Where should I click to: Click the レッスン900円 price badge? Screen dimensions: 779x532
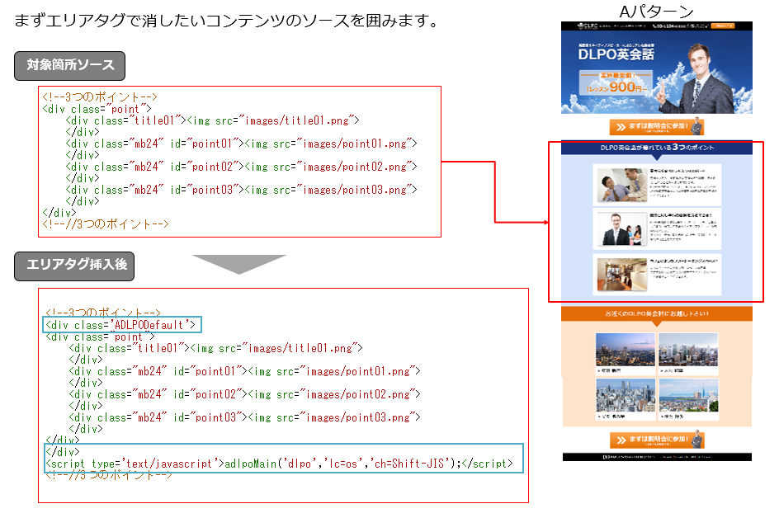[616, 83]
